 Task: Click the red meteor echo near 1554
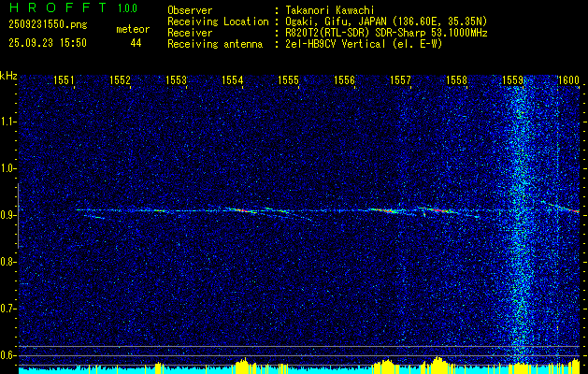point(243,210)
